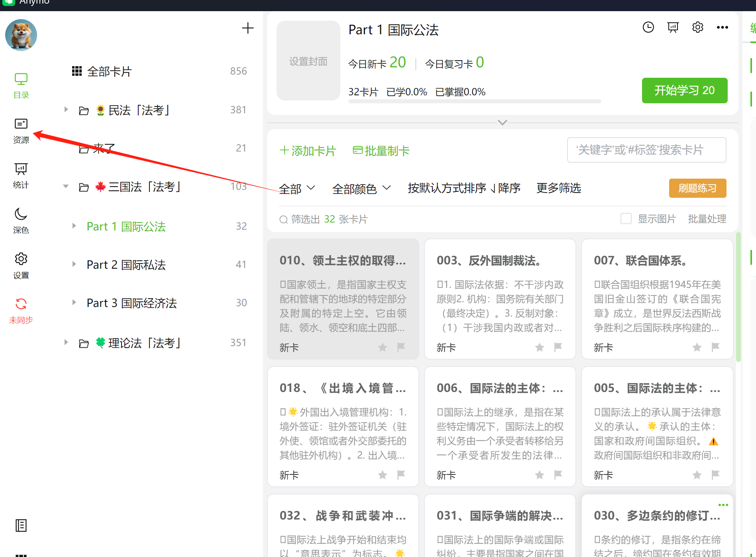Click the folder icon of 民法「法考」
This screenshot has height=557, width=756.
pyautogui.click(x=84, y=110)
